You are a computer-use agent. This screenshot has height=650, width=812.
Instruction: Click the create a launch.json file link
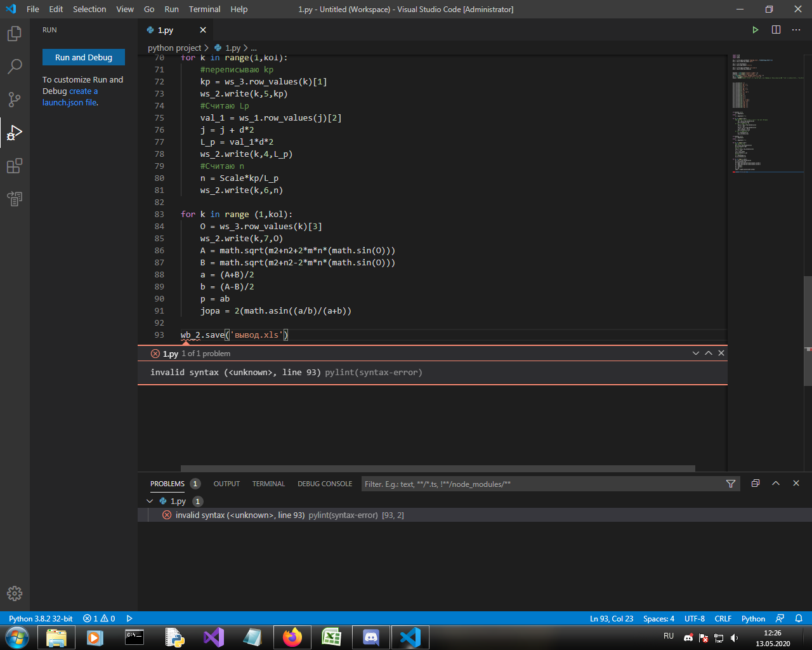coord(70,96)
